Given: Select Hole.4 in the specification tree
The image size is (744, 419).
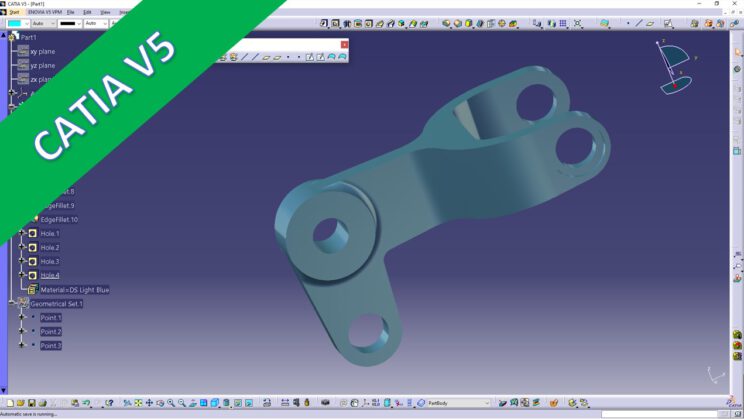Looking at the screenshot, I should point(50,275).
